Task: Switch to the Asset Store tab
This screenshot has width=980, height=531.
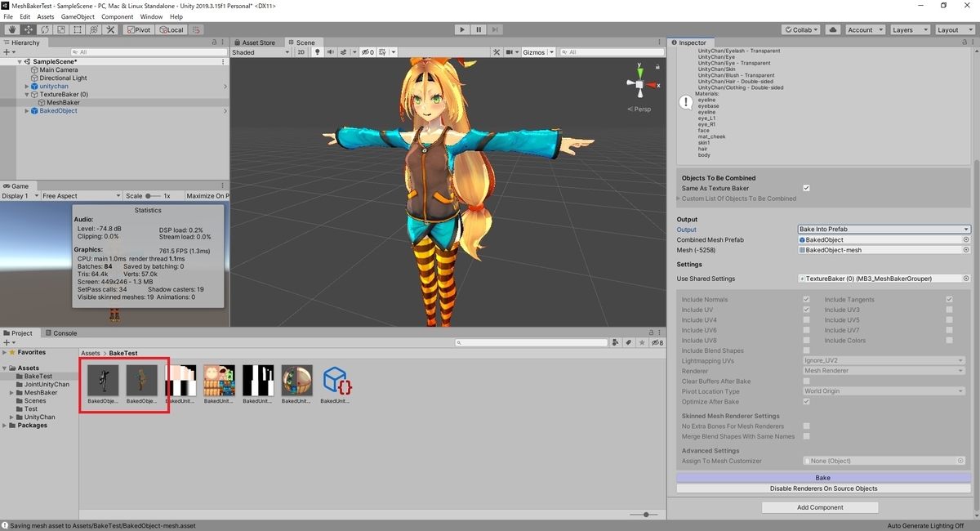Action: [x=254, y=42]
